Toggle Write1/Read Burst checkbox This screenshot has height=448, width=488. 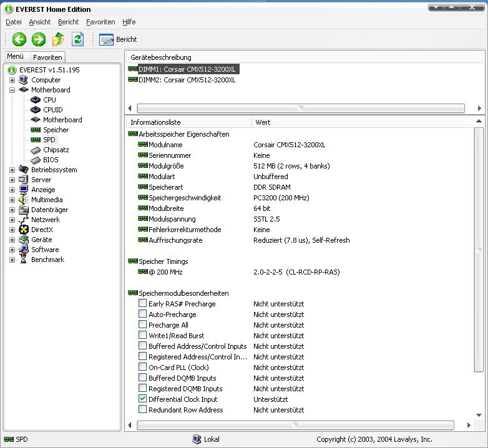coord(142,335)
